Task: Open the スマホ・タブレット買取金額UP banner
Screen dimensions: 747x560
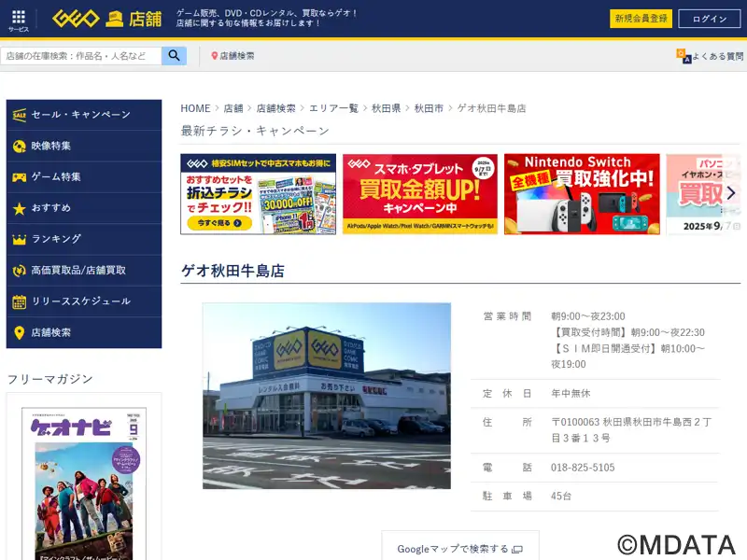Action: tap(419, 194)
